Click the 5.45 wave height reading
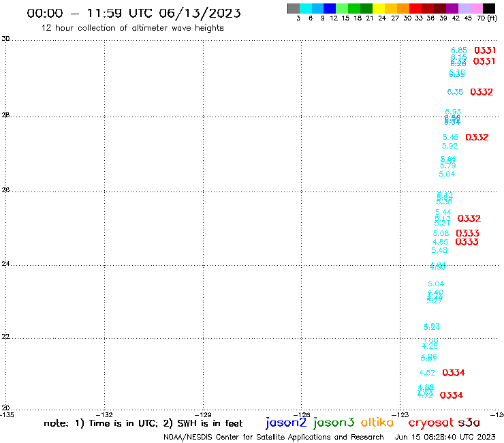 click(450, 137)
